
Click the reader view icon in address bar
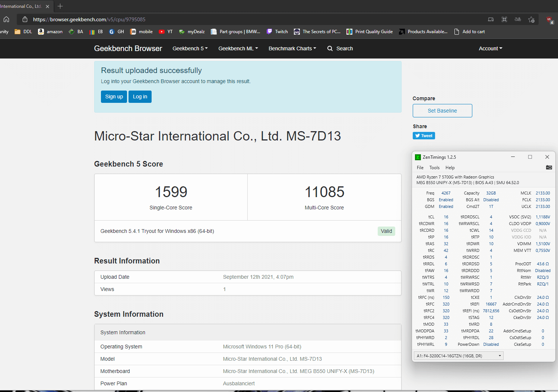[491, 19]
